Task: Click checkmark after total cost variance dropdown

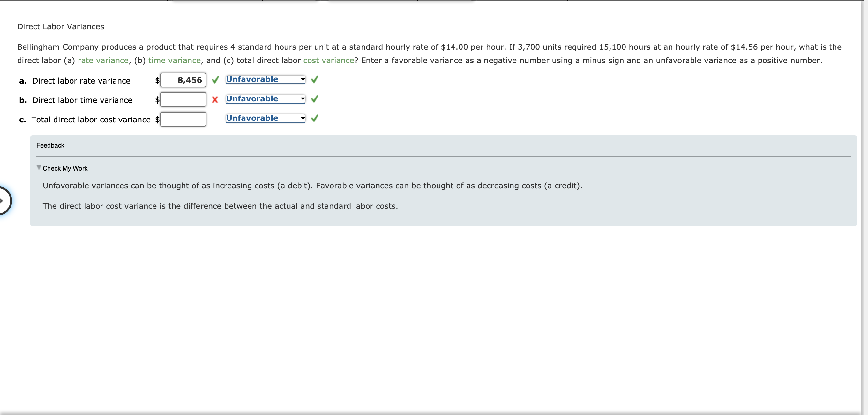Action: tap(314, 119)
